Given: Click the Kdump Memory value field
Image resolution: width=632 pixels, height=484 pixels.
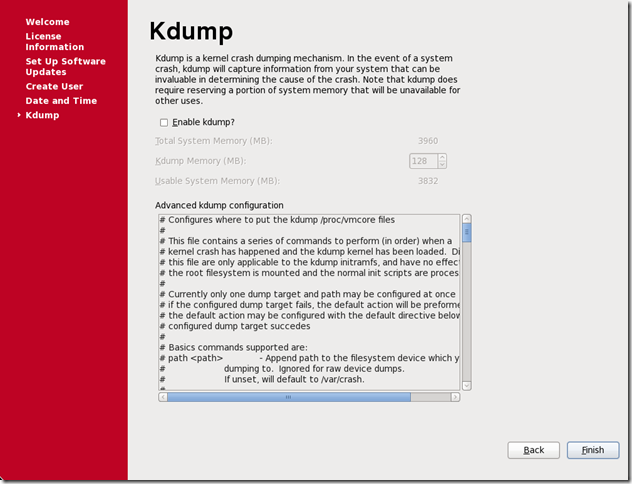Looking at the screenshot, I should point(424,161).
